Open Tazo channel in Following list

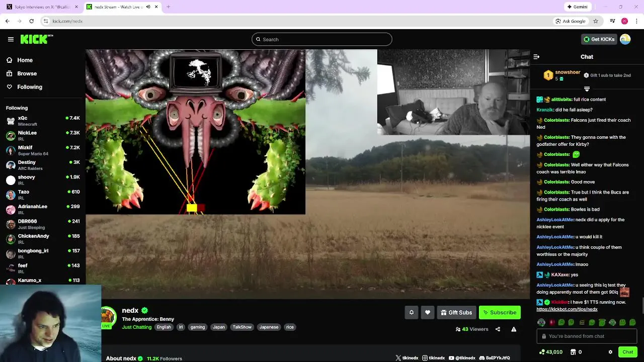[43, 195]
